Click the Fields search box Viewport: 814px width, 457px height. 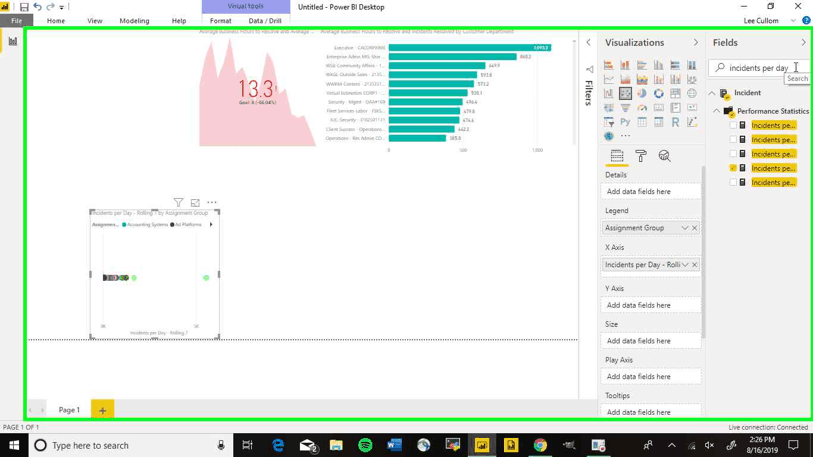[x=758, y=68]
